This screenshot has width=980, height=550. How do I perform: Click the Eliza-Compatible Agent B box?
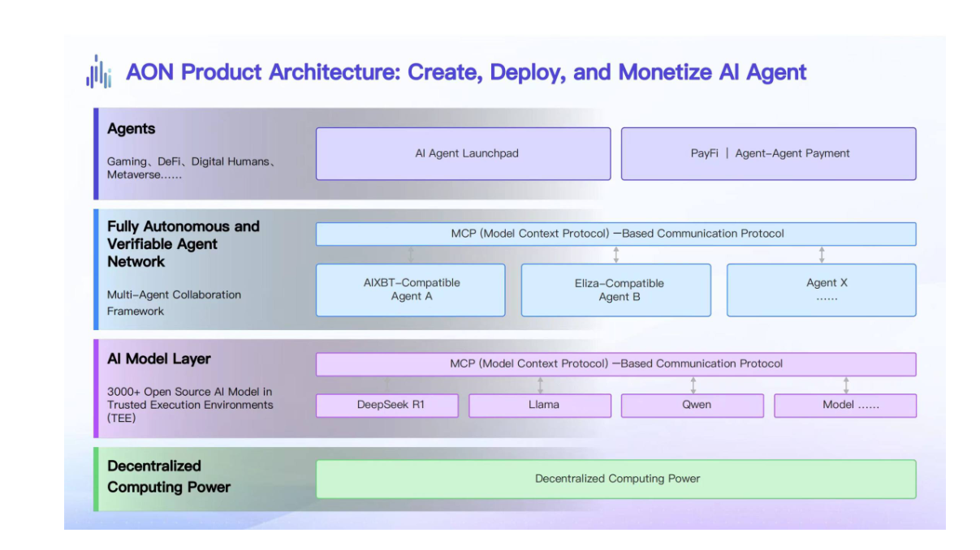[615, 290]
